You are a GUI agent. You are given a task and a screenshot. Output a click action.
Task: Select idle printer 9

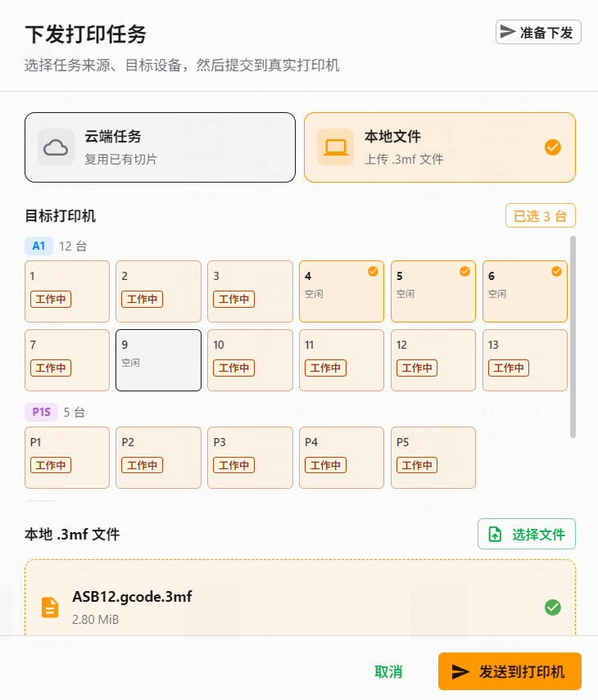click(158, 360)
